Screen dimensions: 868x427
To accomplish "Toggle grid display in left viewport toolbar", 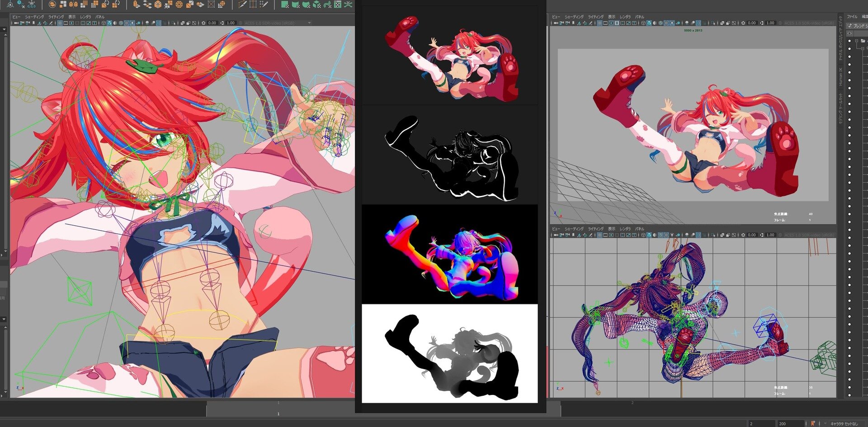I will point(60,23).
